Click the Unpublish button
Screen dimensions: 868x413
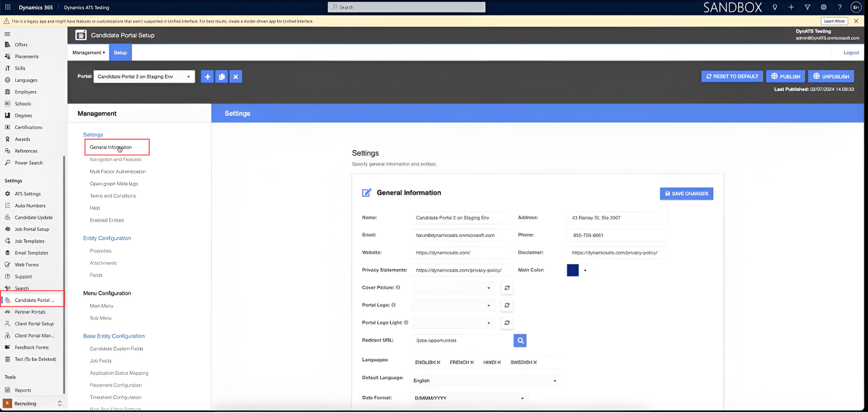(831, 77)
